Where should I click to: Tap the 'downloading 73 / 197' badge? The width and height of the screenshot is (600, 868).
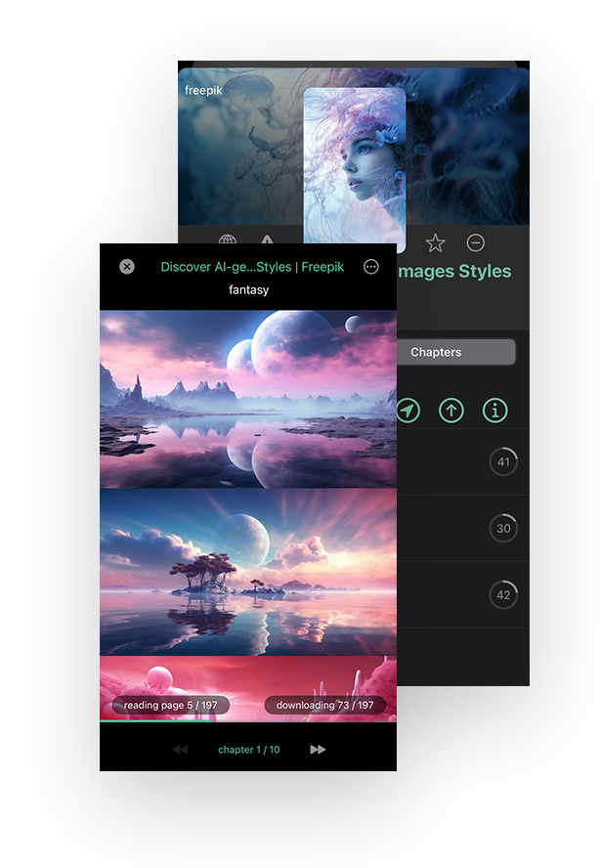(x=325, y=705)
